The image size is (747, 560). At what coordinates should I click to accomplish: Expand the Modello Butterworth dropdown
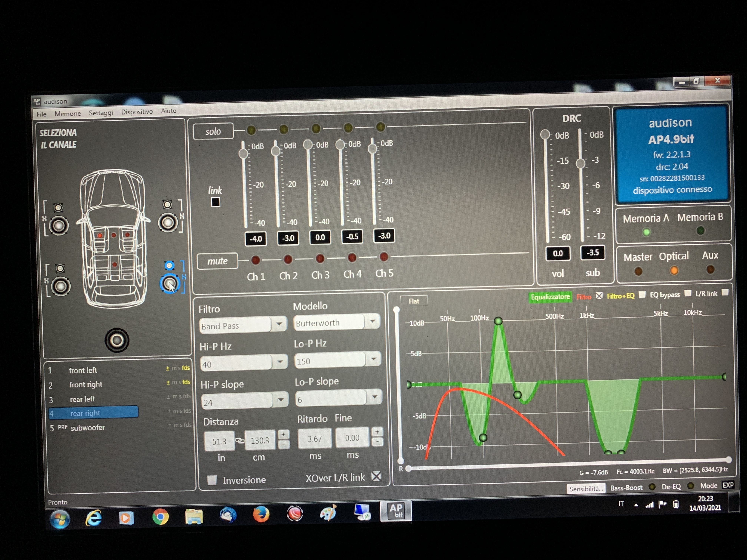click(373, 321)
